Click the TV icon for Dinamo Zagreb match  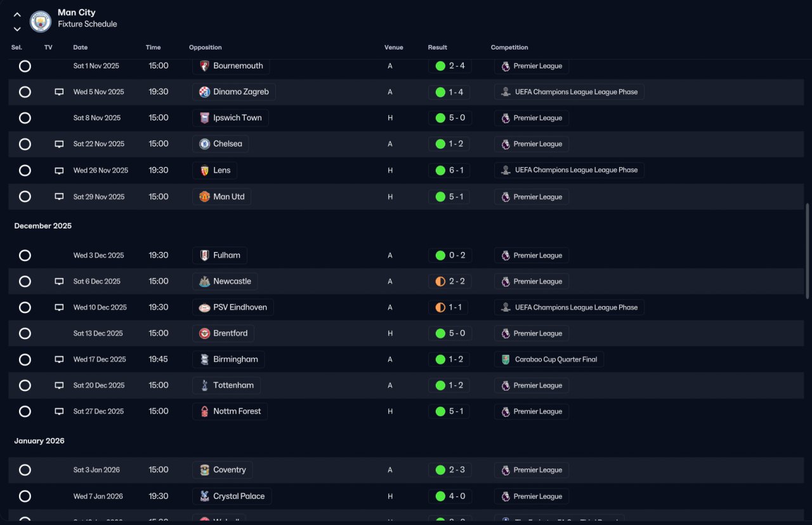59,92
